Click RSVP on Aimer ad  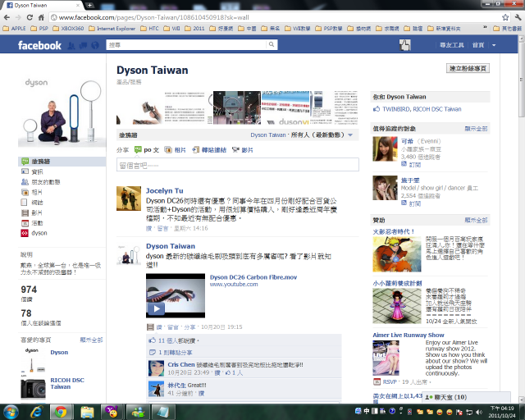click(390, 381)
